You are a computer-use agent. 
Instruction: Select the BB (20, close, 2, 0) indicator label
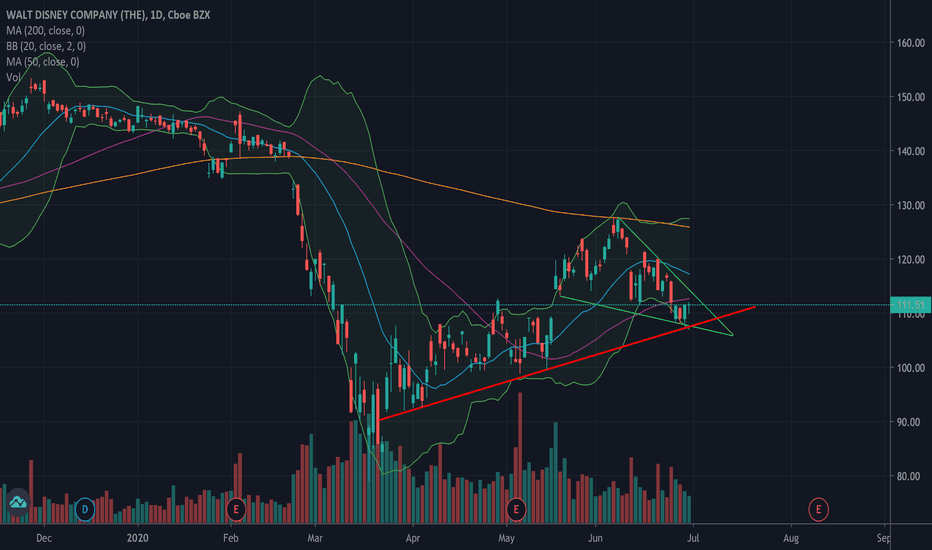coord(46,46)
